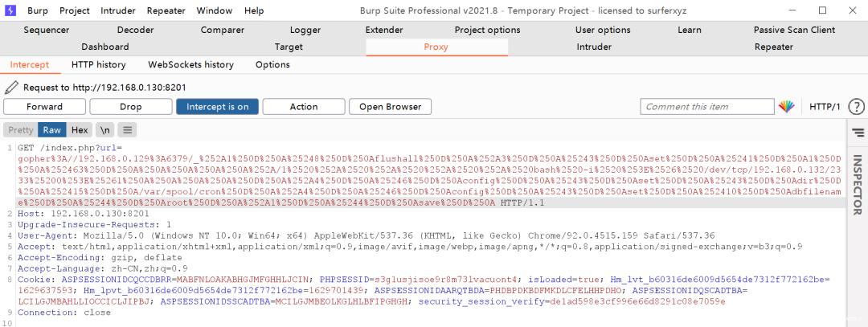Switch to the Comparer tab
The height and width of the screenshot is (327, 868).
223,30
